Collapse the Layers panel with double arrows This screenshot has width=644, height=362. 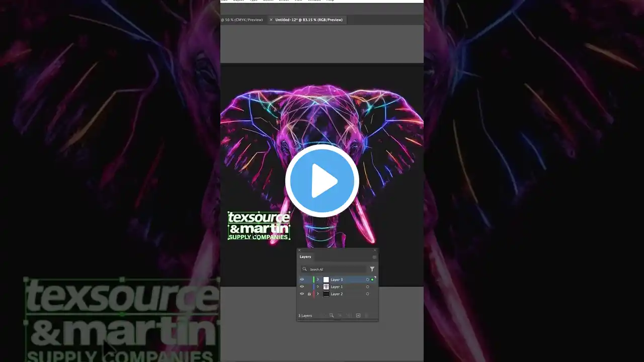[375, 250]
